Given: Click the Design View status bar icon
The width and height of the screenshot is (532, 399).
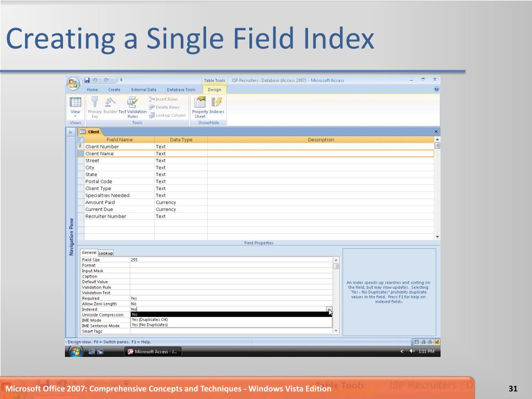Looking at the screenshot, I should click(436, 342).
